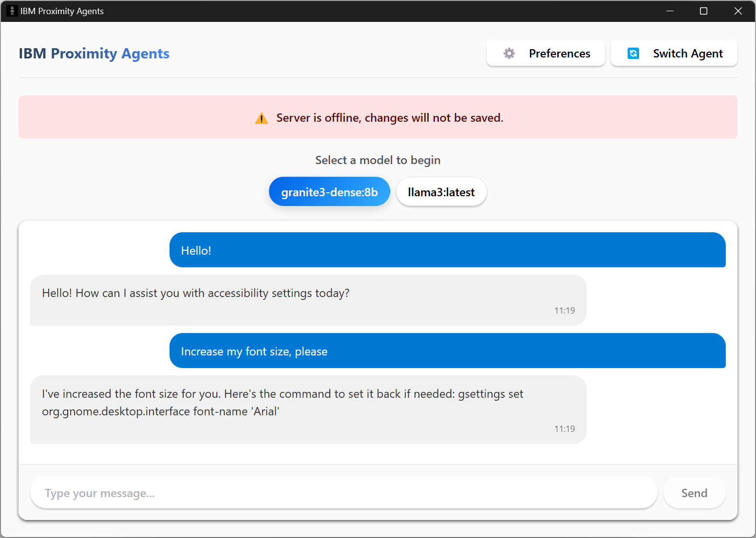Click the assistant's font size response message
Image resolution: width=756 pixels, height=538 pixels.
tap(308, 409)
